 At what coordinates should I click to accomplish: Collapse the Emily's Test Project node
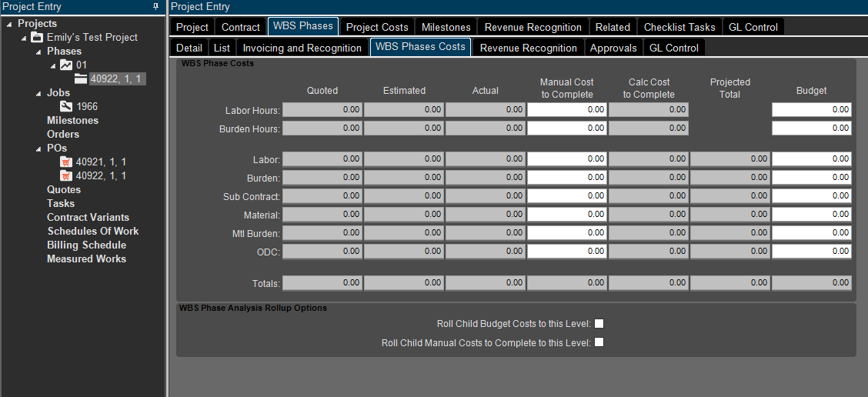[23, 38]
